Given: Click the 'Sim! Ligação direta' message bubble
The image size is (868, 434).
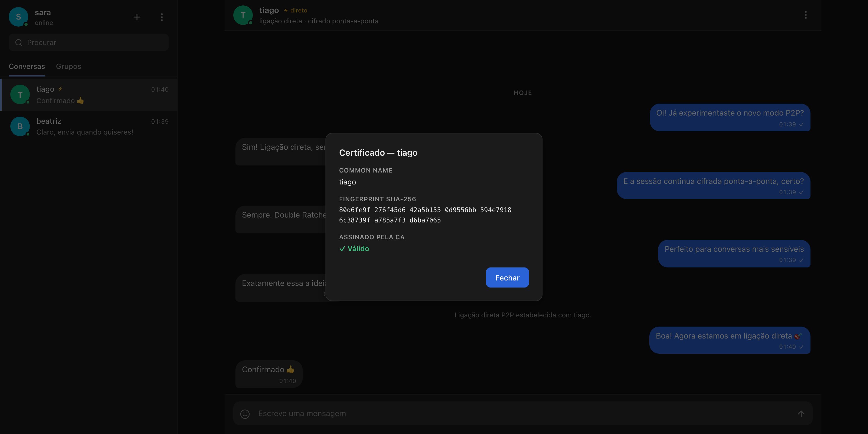Looking at the screenshot, I should click(281, 152).
